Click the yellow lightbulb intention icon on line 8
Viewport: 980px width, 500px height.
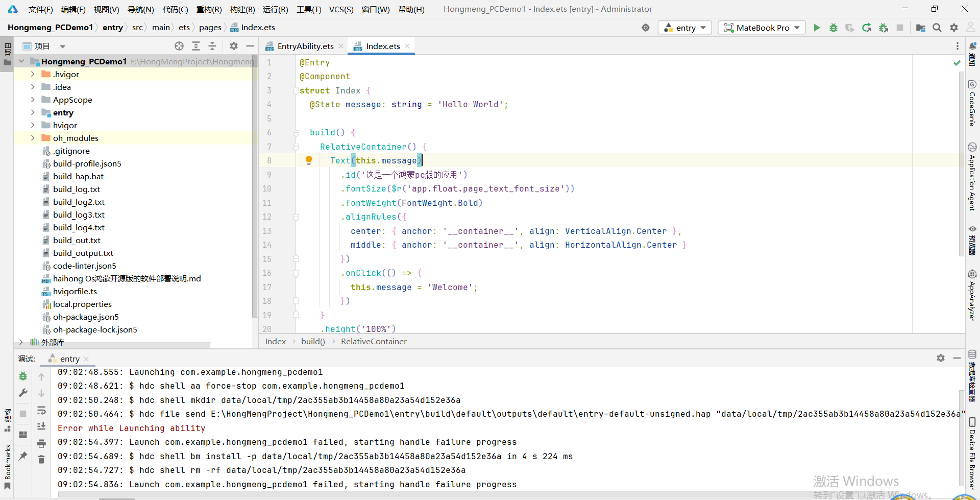coord(309,160)
